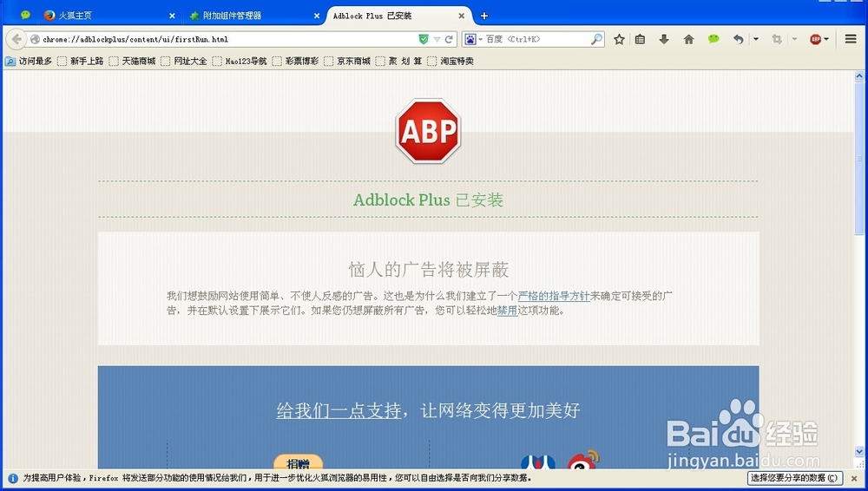This screenshot has width=868, height=491.
Task: Open the Hao123导航 bookmark
Action: pos(240,61)
